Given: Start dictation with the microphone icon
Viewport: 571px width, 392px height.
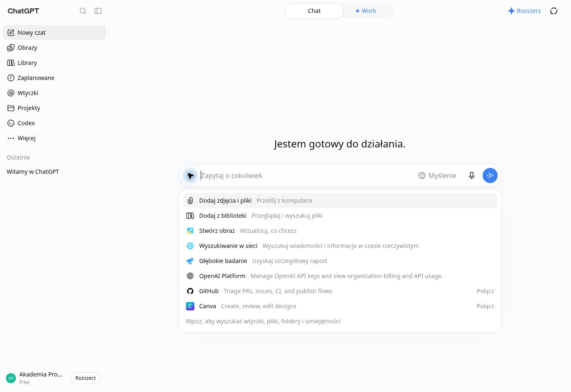Looking at the screenshot, I should pyautogui.click(x=472, y=175).
